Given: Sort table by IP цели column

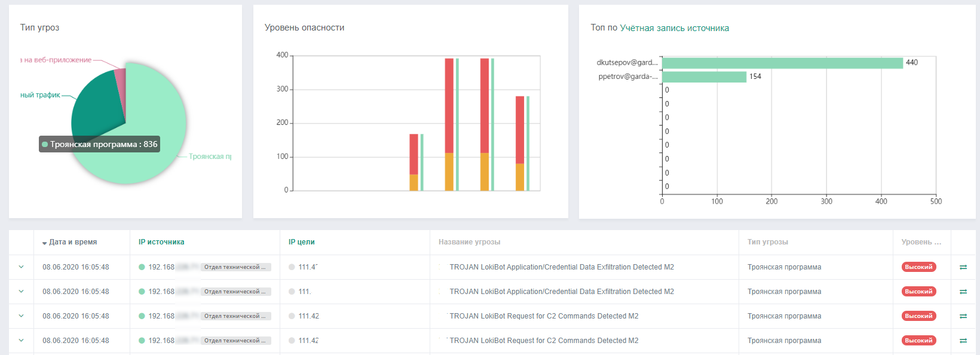Looking at the screenshot, I should point(301,242).
